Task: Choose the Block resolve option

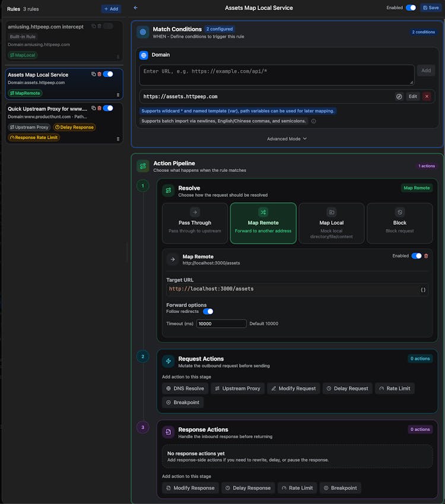Action: click(399, 223)
